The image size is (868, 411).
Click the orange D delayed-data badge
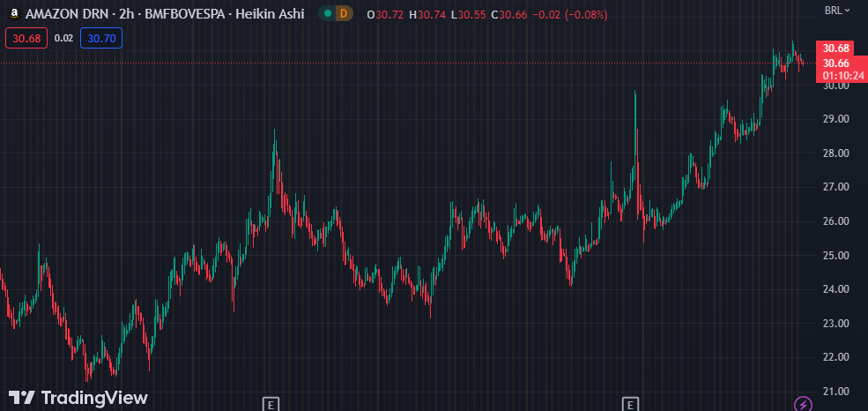[x=343, y=14]
